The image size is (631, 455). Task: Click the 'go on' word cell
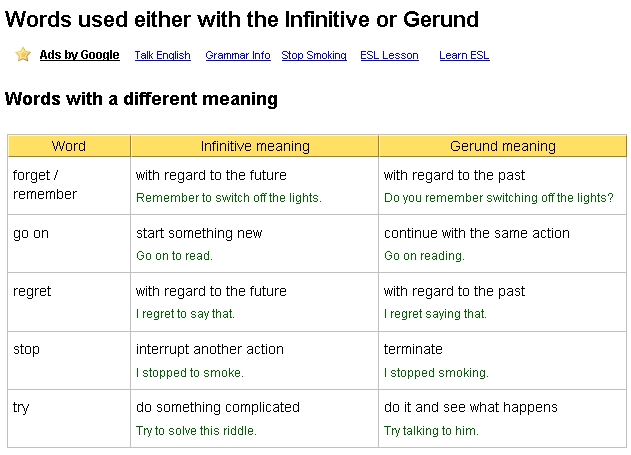(x=69, y=244)
